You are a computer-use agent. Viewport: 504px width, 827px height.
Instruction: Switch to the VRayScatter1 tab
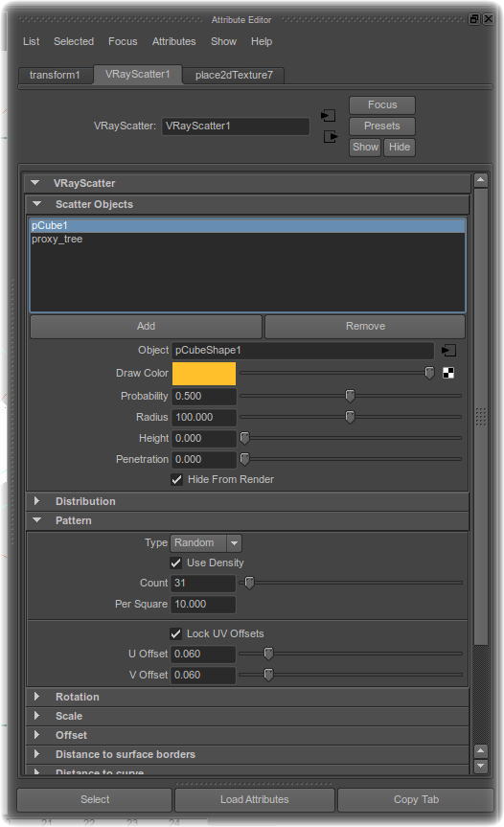[138, 74]
